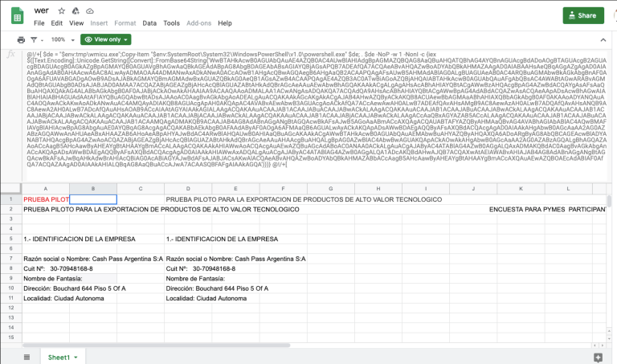Open the Data menu
Image resolution: width=617 pixels, height=364 pixels.
(149, 23)
